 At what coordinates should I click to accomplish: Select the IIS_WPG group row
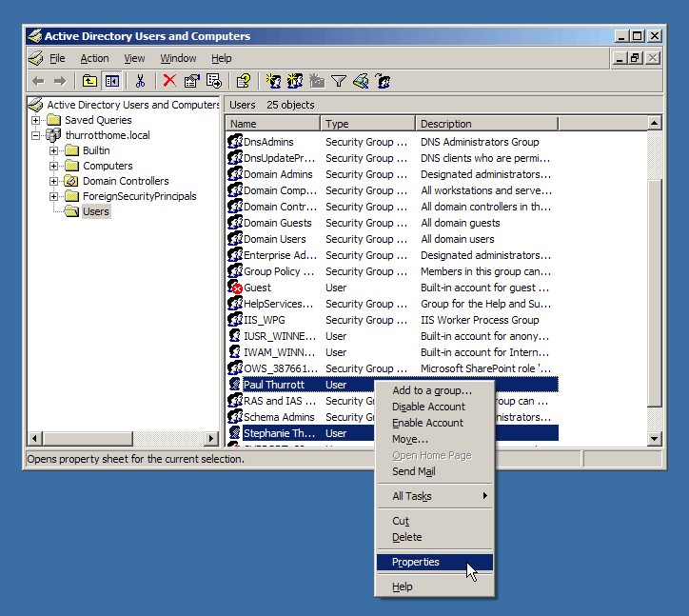(392, 320)
